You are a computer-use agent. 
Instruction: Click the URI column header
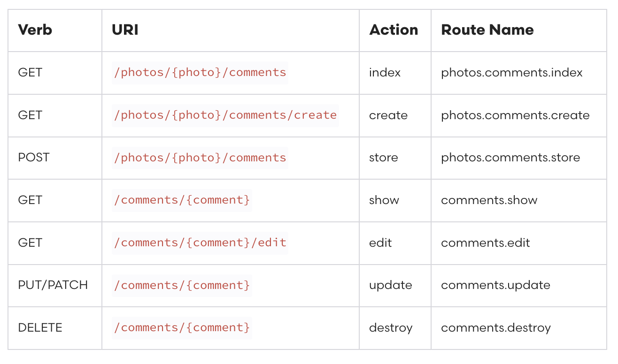click(125, 30)
